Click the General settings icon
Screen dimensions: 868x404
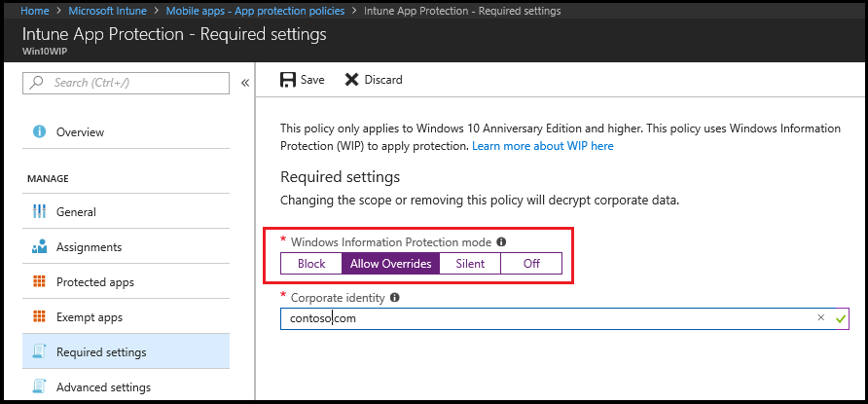pos(39,212)
